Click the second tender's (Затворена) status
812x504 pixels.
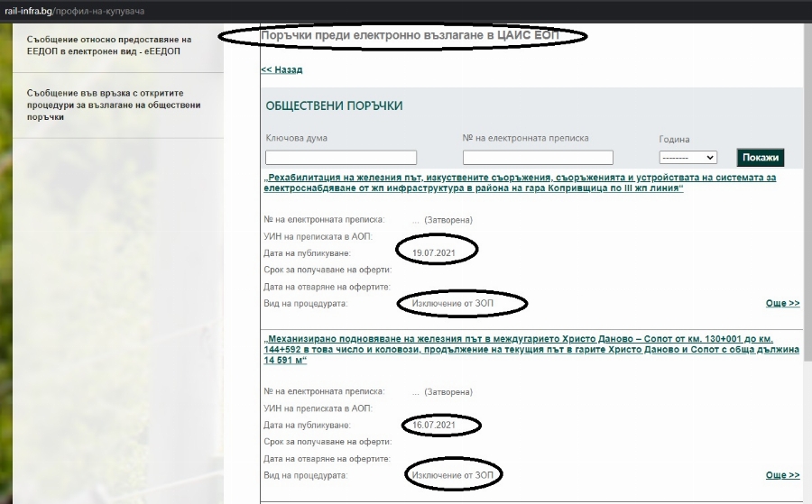click(448, 391)
